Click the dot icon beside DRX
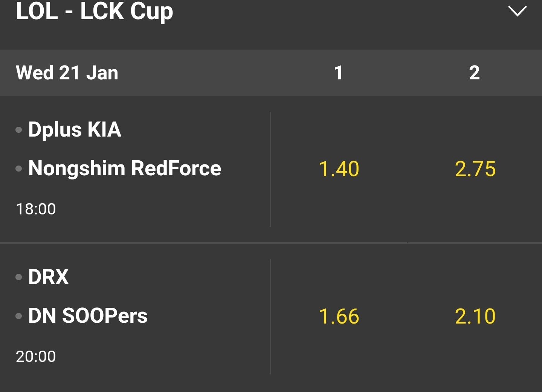The image size is (542, 392). coord(18,277)
